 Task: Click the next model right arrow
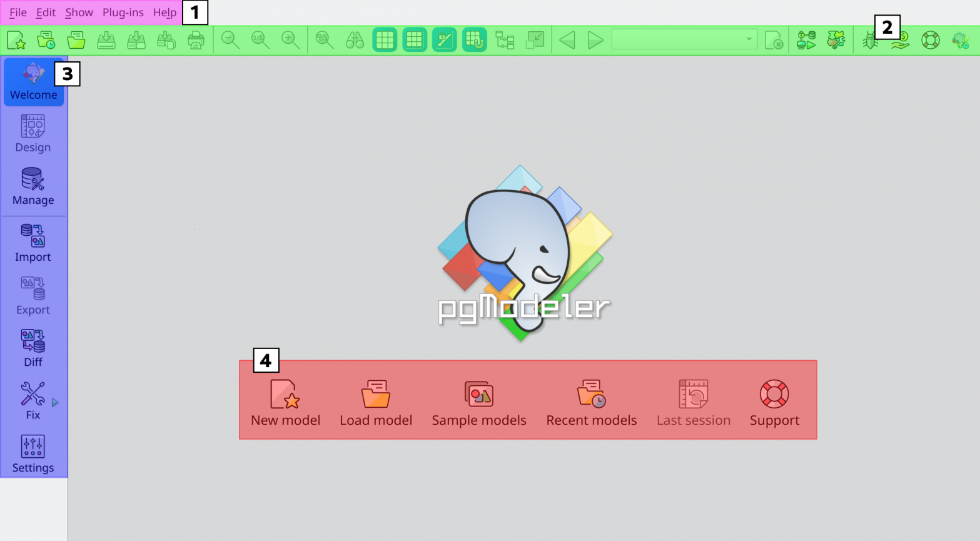coord(595,40)
